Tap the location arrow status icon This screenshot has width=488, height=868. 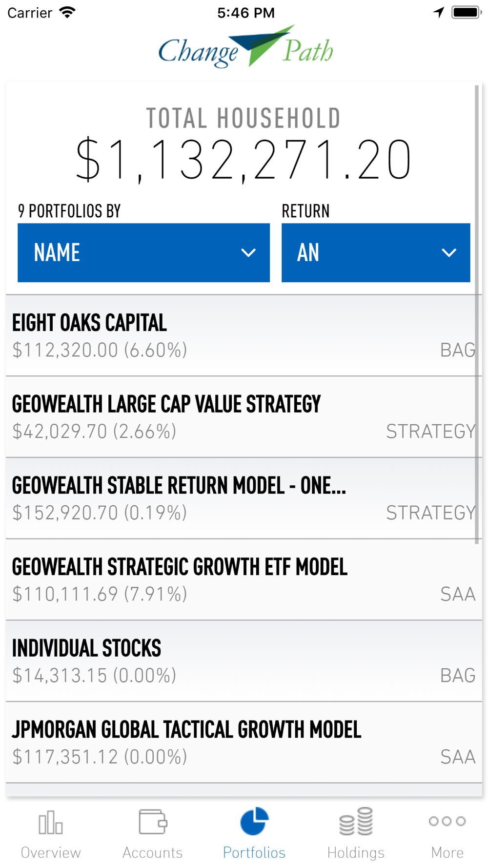tap(439, 12)
